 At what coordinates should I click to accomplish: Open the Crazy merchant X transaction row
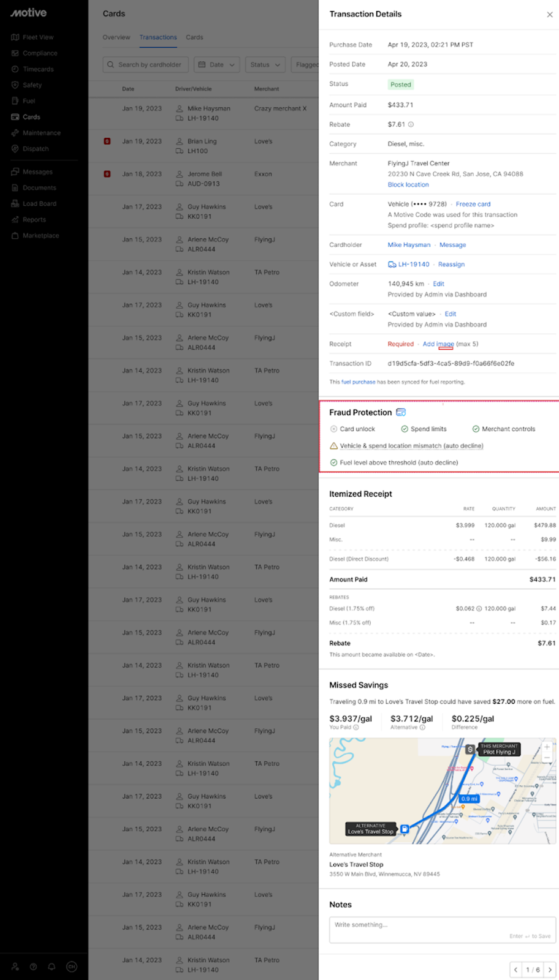[203, 113]
